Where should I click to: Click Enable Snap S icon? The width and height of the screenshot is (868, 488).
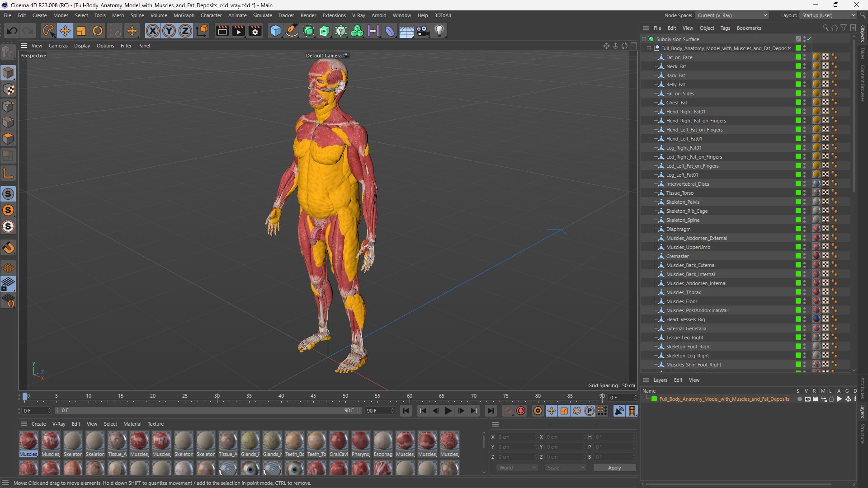coord(8,194)
